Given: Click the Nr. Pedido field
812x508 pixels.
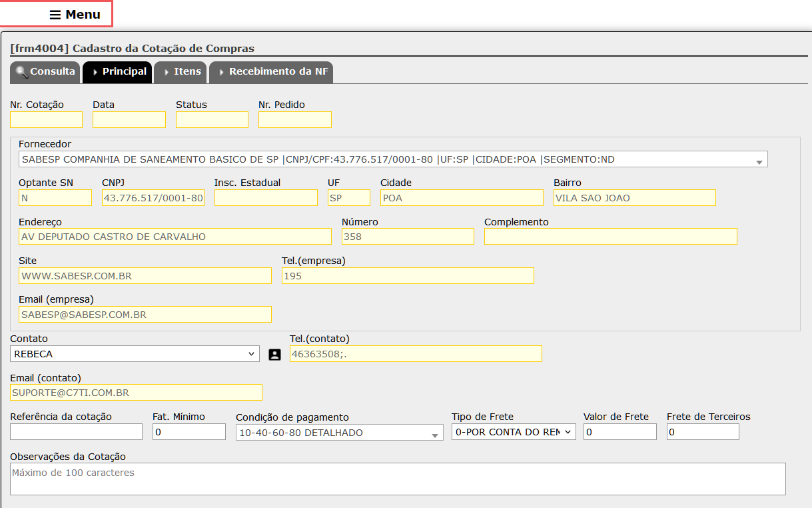Looking at the screenshot, I should (x=295, y=120).
